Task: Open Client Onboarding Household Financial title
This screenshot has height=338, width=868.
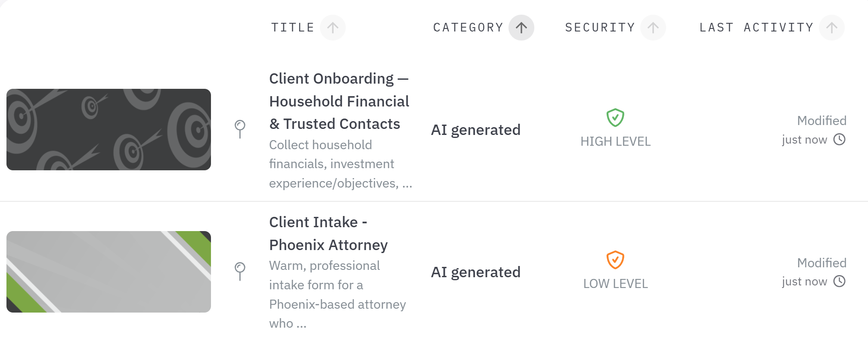Action: click(x=339, y=101)
